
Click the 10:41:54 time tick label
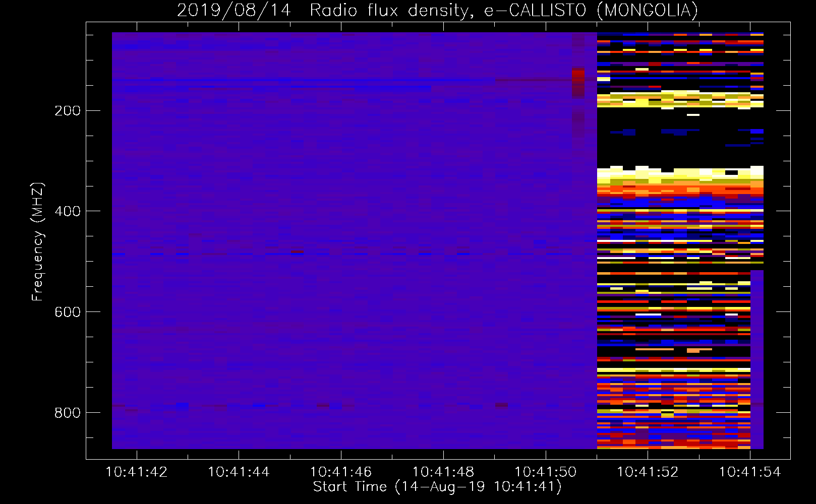(750, 472)
